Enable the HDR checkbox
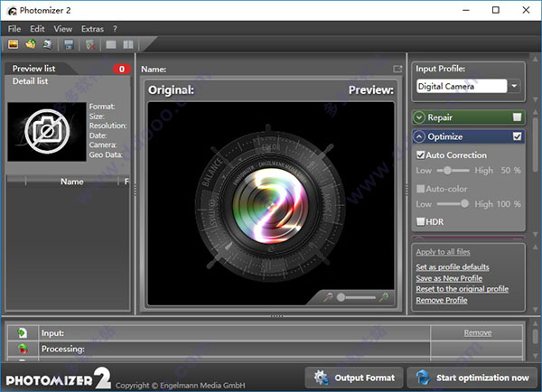542x392 pixels. click(x=420, y=221)
